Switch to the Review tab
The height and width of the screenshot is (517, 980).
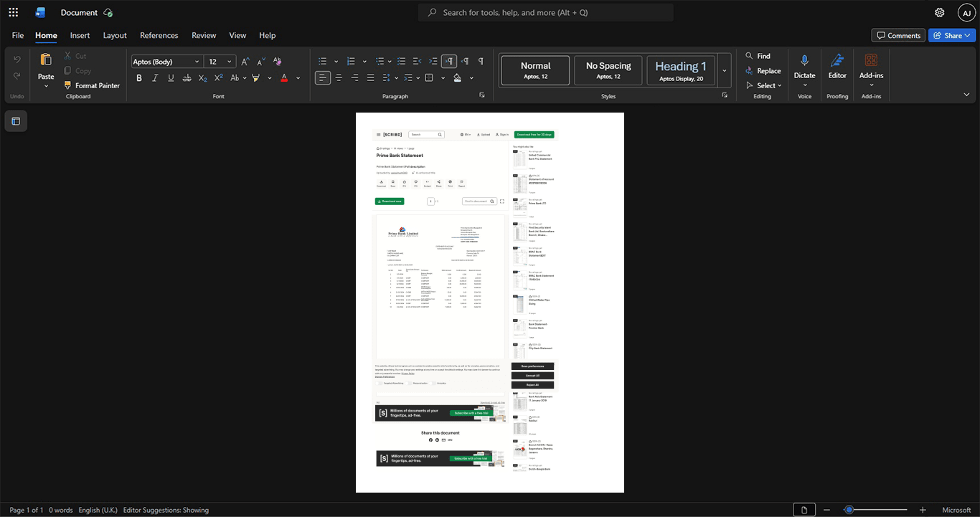click(x=204, y=35)
